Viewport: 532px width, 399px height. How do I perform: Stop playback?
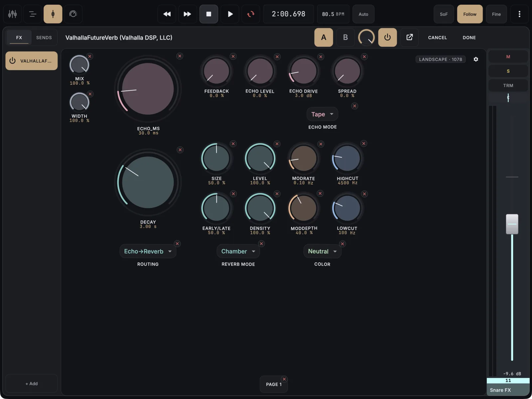209,14
